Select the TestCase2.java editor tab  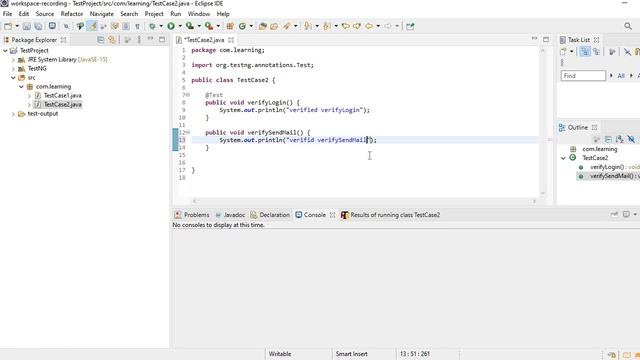click(x=204, y=40)
